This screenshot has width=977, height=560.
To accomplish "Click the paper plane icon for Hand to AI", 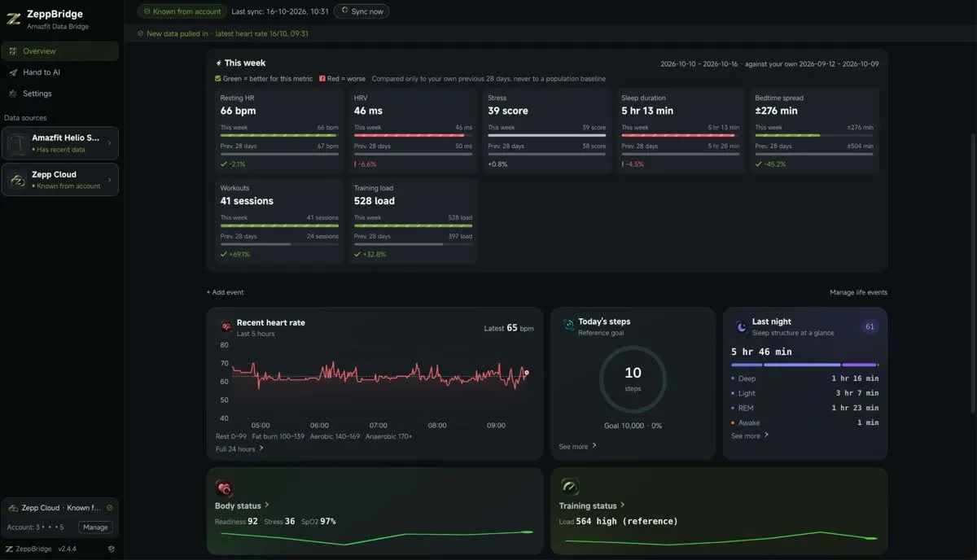I will [12, 72].
